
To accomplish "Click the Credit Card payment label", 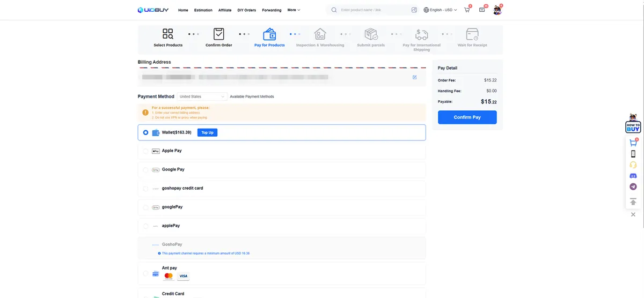I will (173, 294).
